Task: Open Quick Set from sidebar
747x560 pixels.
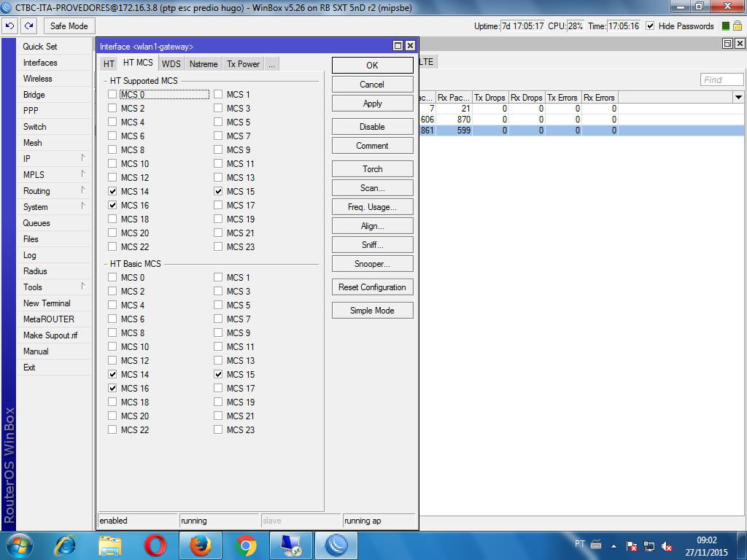Action: pyautogui.click(x=54, y=46)
